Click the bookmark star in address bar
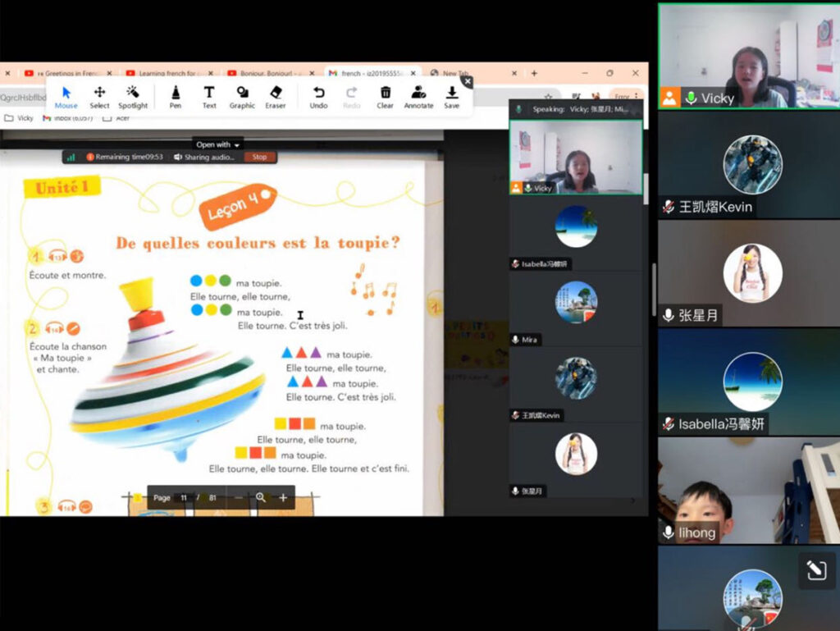 [548, 97]
